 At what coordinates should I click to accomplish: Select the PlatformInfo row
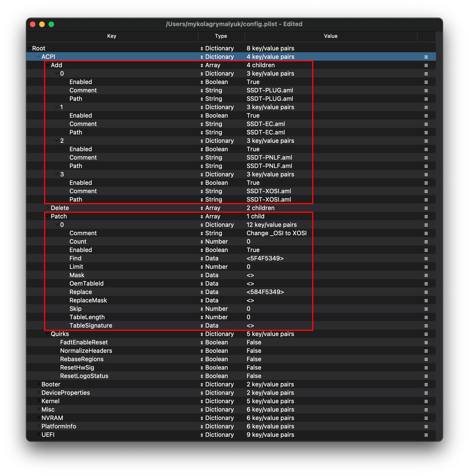click(59, 427)
